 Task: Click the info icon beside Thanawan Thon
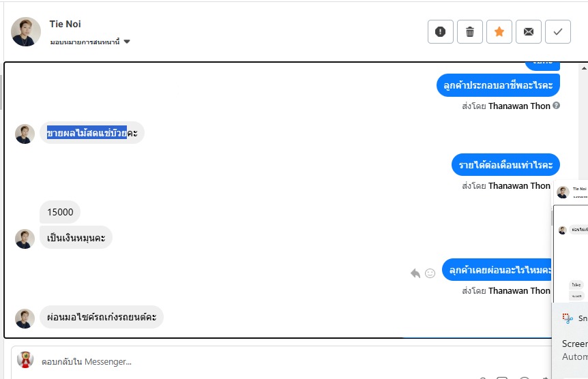pos(557,106)
